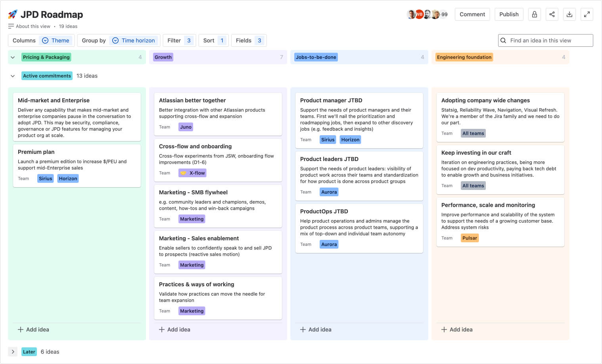This screenshot has height=364, width=602.
Task: Add idea in Growth column
Action: [x=174, y=330]
